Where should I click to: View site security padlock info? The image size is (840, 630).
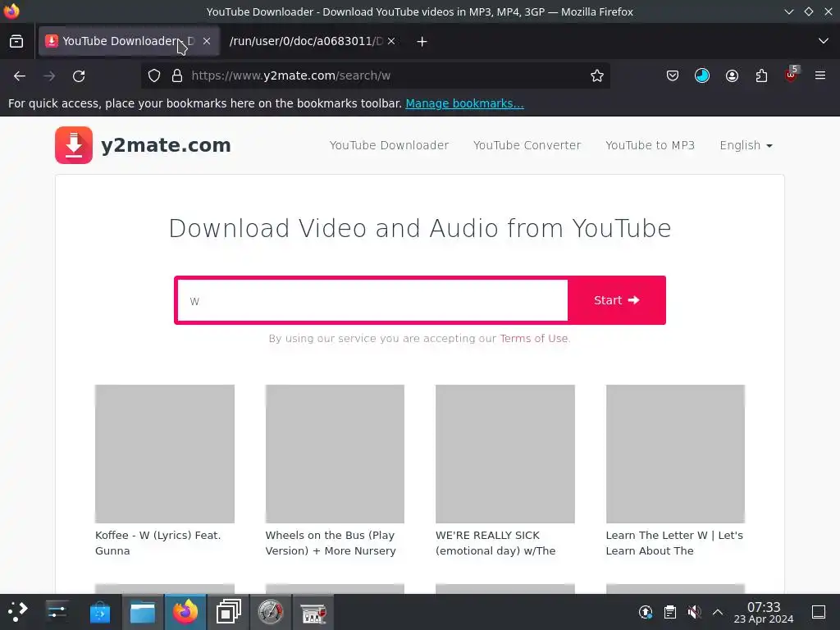click(x=177, y=76)
